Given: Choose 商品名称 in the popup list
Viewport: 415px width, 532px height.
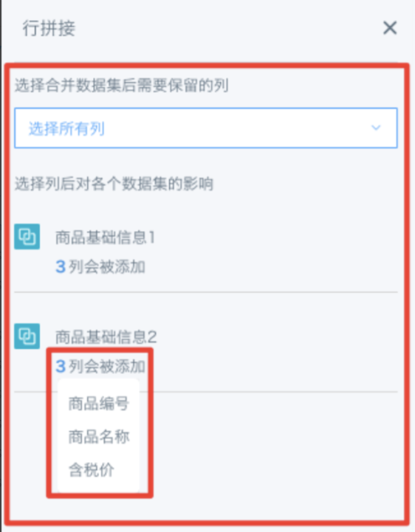Looking at the screenshot, I should [x=98, y=437].
